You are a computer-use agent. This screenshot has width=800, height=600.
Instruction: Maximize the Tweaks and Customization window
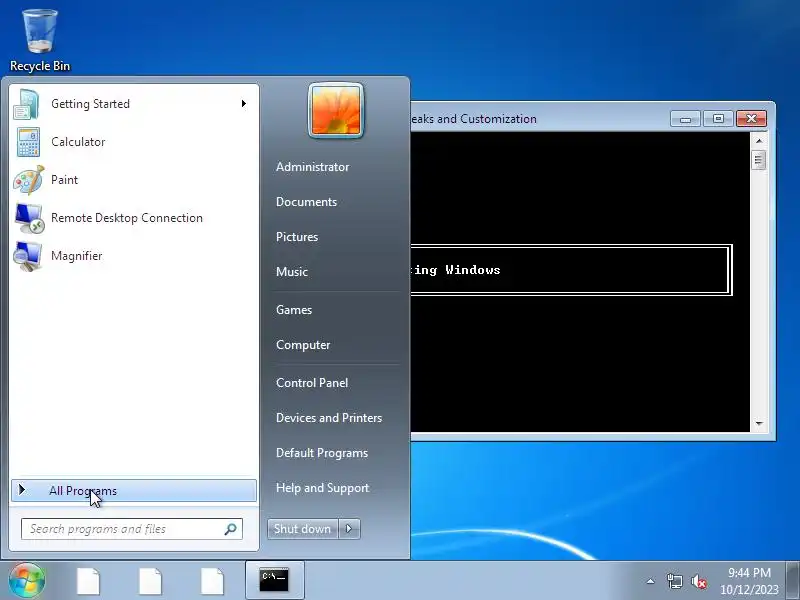pyautogui.click(x=718, y=119)
